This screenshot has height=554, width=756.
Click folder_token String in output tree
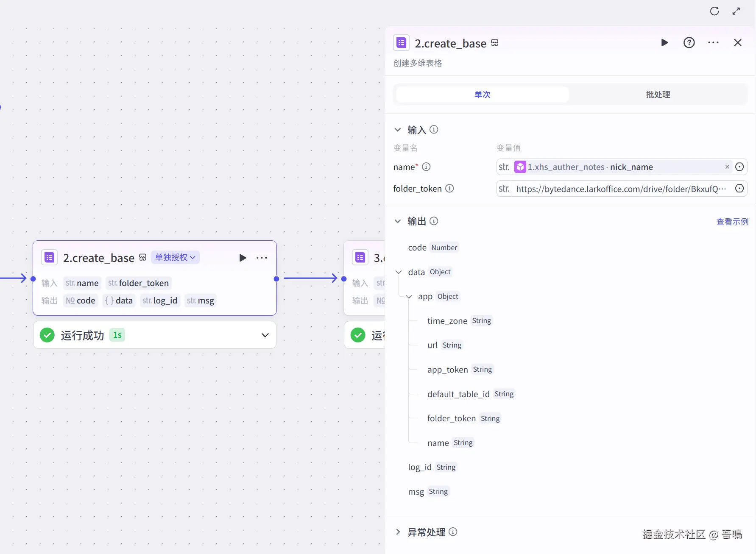tap(464, 418)
